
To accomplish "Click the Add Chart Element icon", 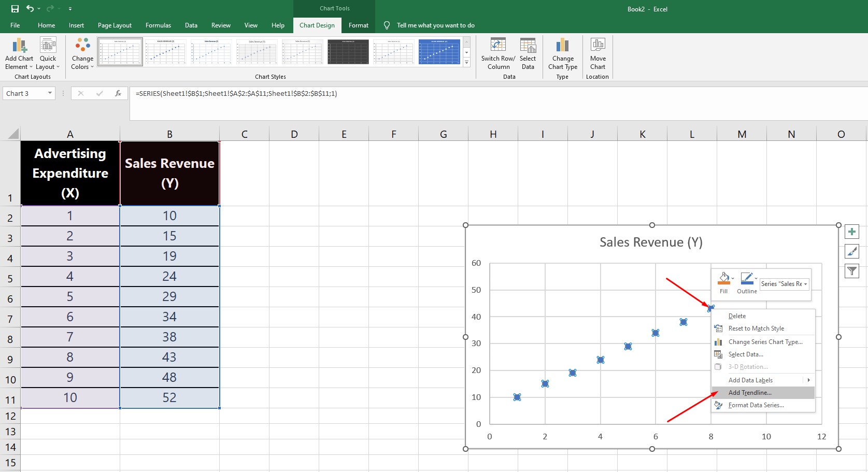I will click(19, 46).
